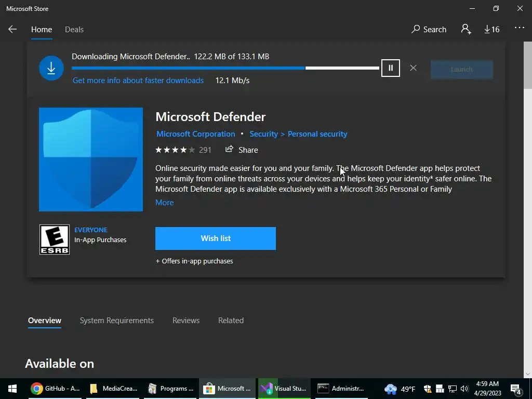The width and height of the screenshot is (532, 399).
Task: Switch to the Chrome GitHub taskbar window
Action: click(x=55, y=389)
